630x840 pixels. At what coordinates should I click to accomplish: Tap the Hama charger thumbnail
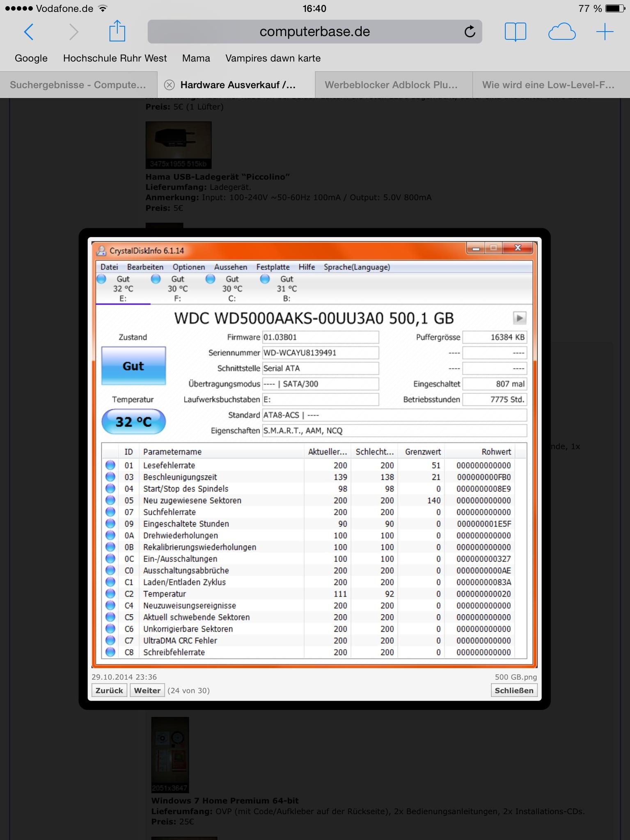click(x=179, y=145)
